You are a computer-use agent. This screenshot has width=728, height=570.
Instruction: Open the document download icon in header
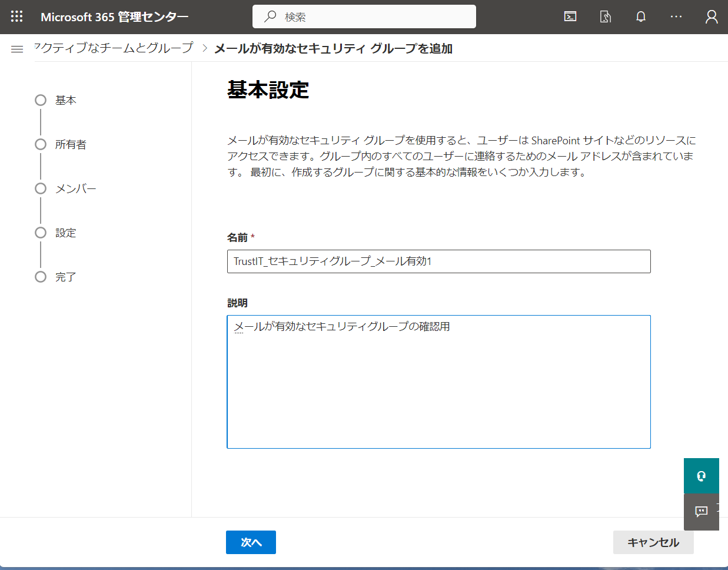pos(606,16)
